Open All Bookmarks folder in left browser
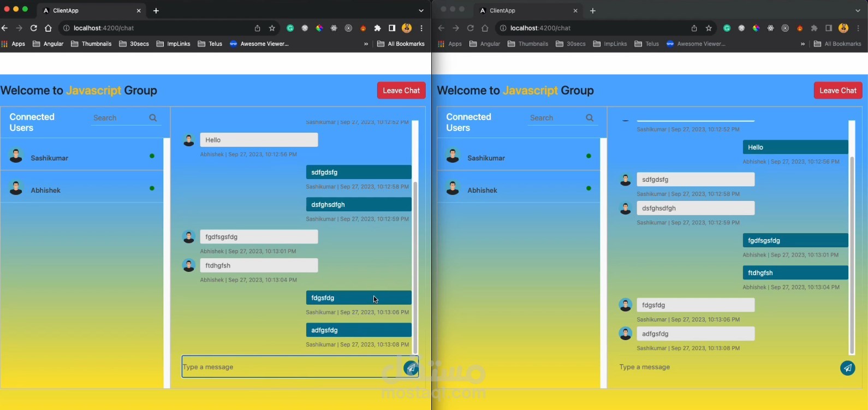 click(x=401, y=44)
